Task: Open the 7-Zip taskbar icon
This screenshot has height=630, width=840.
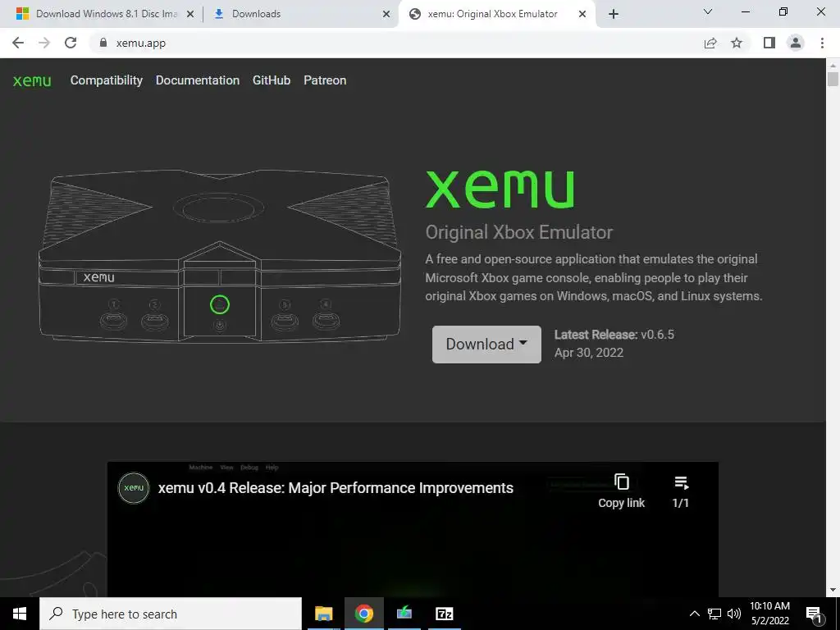Action: (x=444, y=614)
